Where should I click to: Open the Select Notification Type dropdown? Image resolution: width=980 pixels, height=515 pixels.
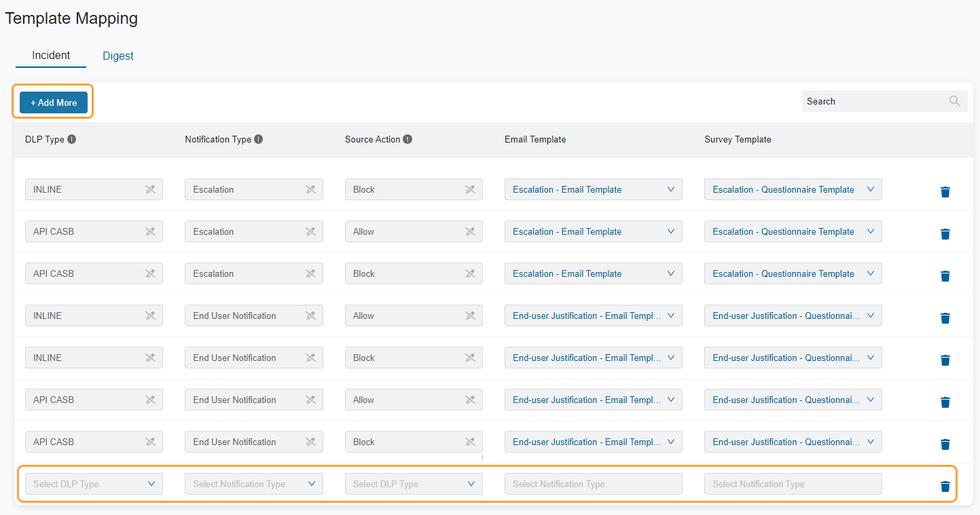click(x=253, y=484)
